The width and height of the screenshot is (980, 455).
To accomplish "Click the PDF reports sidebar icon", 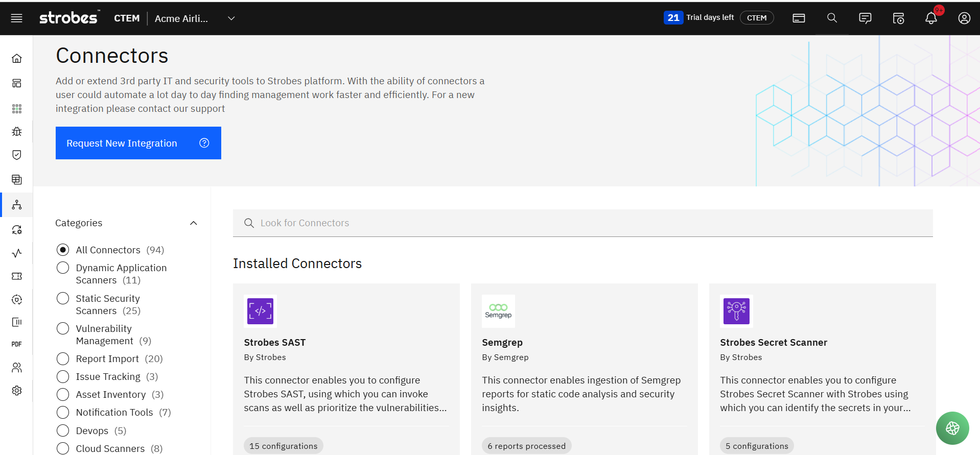I will point(17,344).
